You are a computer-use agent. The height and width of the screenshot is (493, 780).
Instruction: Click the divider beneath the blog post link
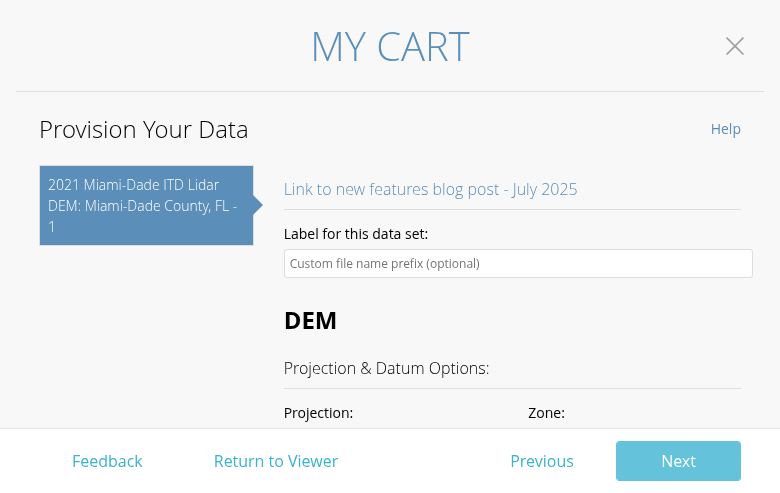(x=512, y=209)
